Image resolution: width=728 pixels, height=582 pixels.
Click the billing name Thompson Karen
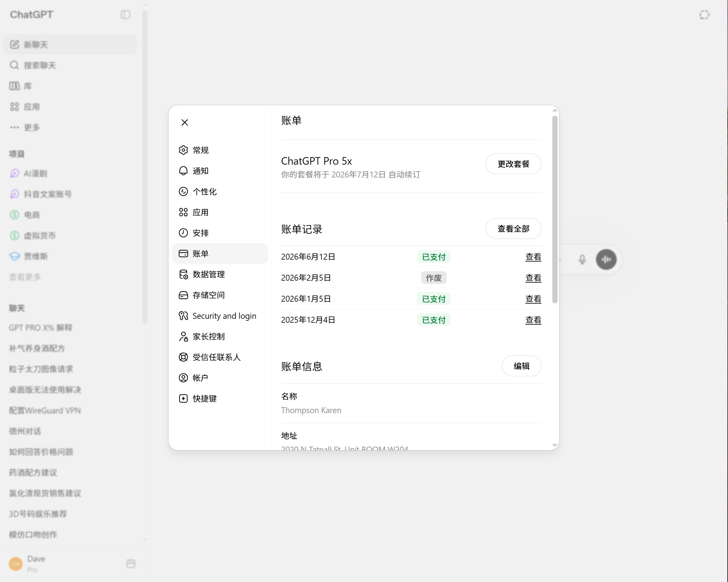(x=311, y=410)
